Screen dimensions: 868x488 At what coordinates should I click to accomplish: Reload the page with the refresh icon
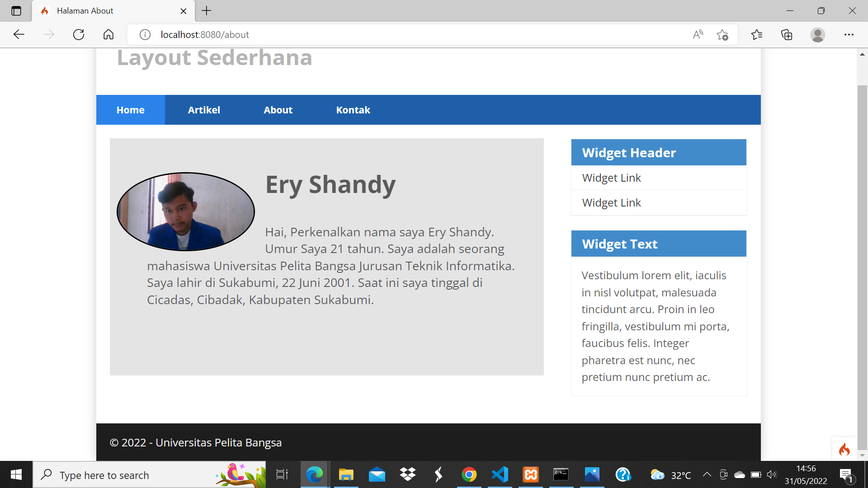[x=79, y=34]
